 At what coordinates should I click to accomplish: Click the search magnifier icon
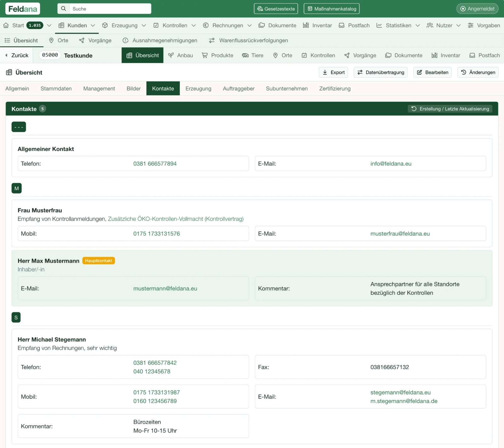tap(64, 9)
